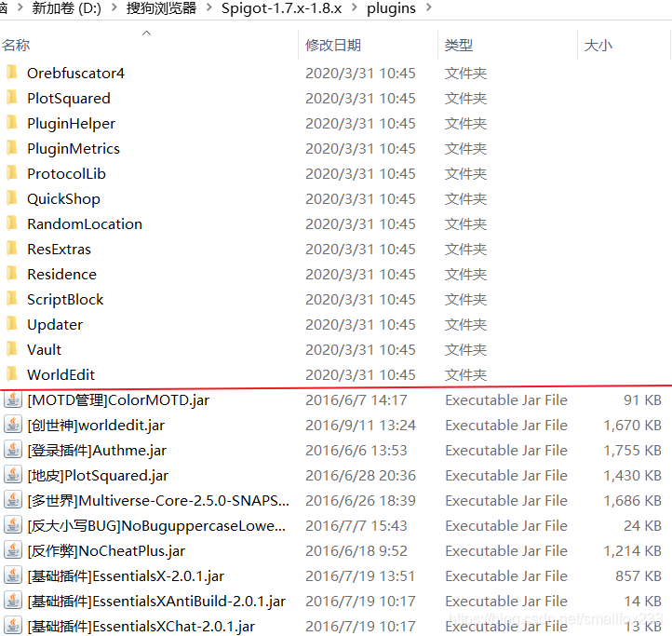Click the ScriptBlock folder icon

[12, 299]
